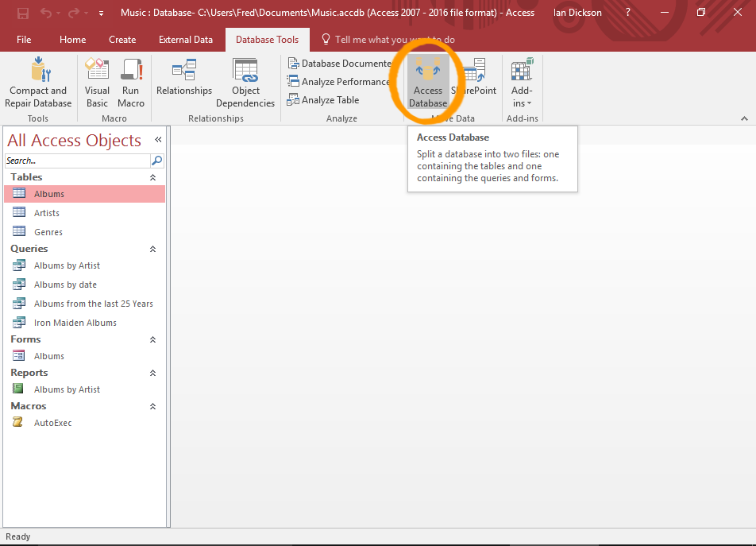Open the Visual Basic editor
The height and width of the screenshot is (546, 756).
97,82
